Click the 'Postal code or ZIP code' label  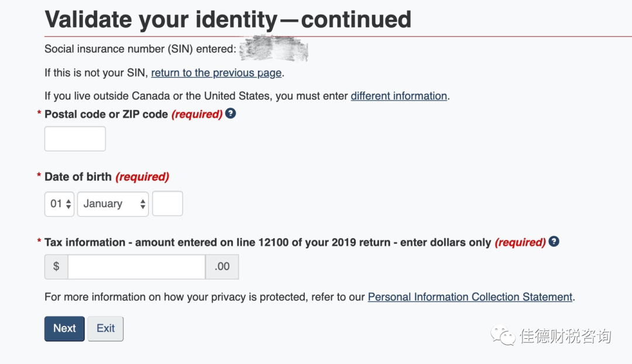(x=106, y=115)
